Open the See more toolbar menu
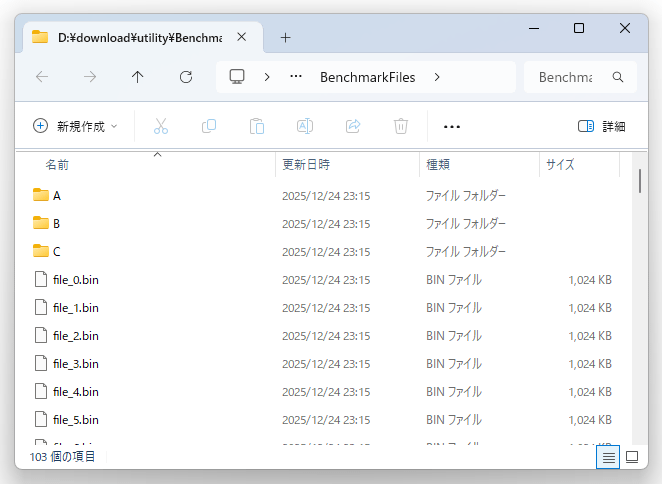This screenshot has height=484, width=662. coord(452,126)
